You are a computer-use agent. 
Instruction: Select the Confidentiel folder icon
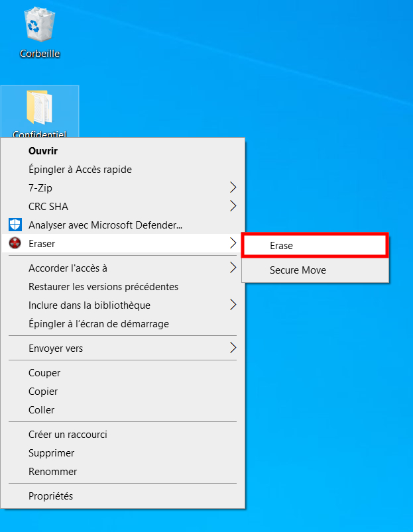click(x=40, y=107)
